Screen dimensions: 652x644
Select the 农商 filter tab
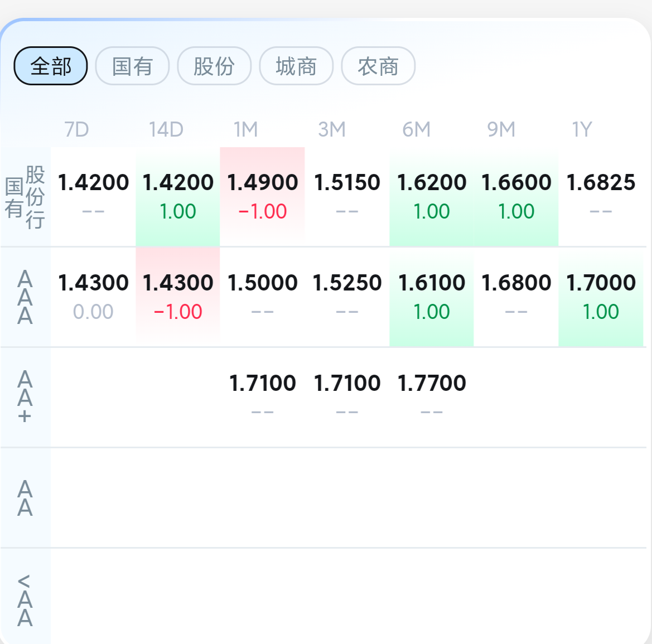378,66
